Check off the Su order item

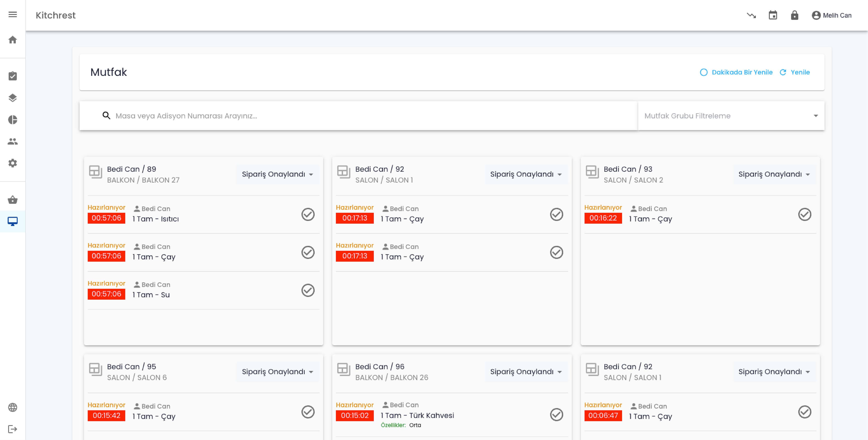(308, 290)
